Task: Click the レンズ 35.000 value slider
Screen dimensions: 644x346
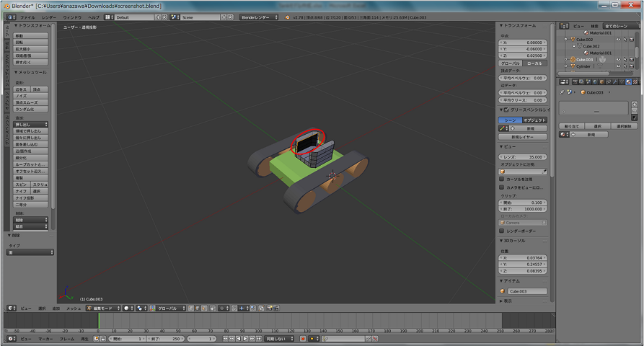Action: click(x=524, y=156)
